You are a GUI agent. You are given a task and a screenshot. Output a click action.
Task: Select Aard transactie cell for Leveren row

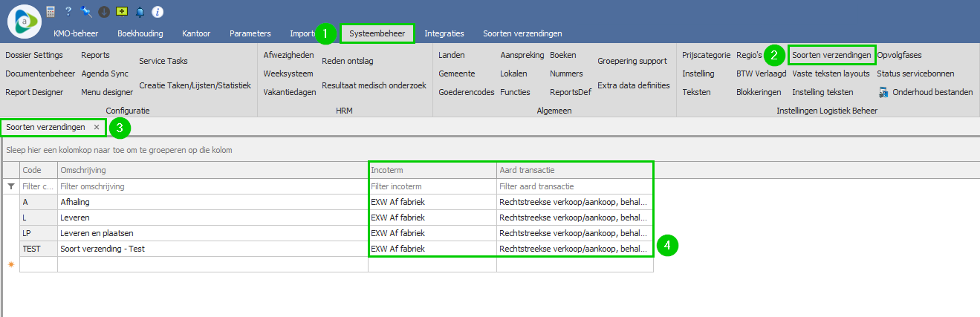(x=574, y=218)
